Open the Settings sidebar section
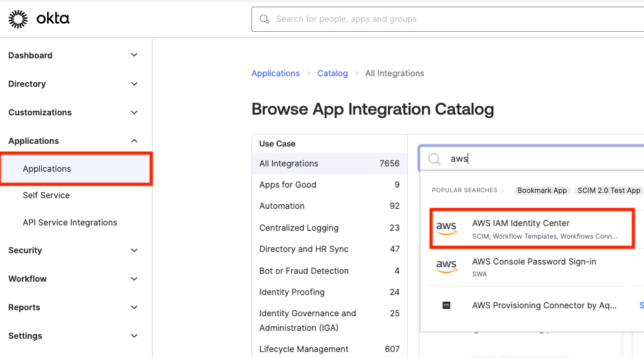This screenshot has width=644, height=358. coord(25,336)
